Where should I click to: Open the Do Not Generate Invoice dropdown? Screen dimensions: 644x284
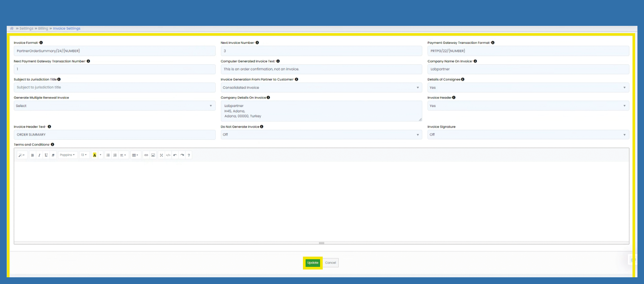321,135
